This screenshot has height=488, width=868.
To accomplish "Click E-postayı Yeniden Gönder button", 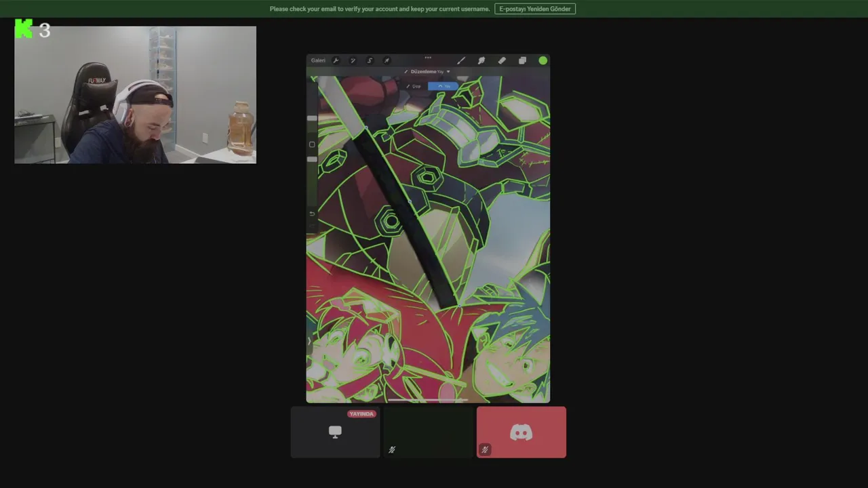I will point(535,9).
